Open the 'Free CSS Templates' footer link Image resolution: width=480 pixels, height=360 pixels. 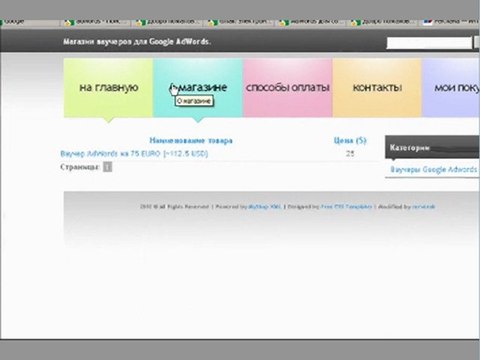point(346,207)
